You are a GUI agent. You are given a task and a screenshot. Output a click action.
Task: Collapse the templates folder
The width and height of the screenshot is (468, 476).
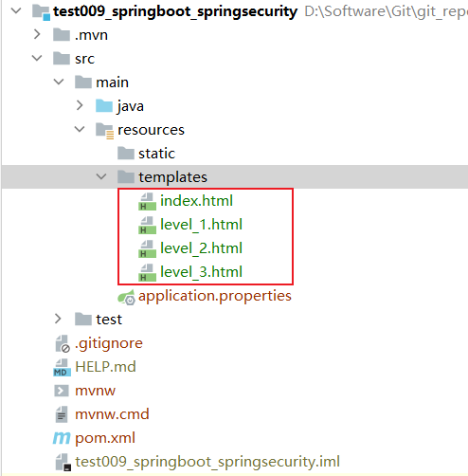click(x=101, y=176)
